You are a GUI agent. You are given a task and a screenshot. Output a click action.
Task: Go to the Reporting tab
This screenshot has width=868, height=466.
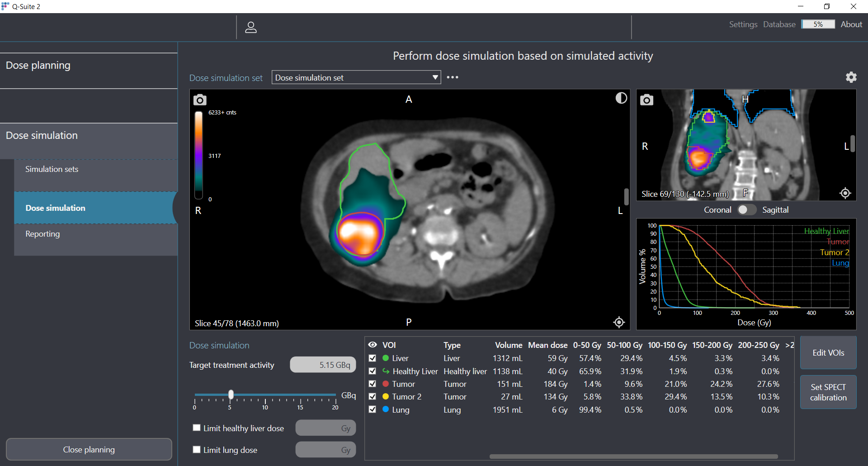[96, 234]
